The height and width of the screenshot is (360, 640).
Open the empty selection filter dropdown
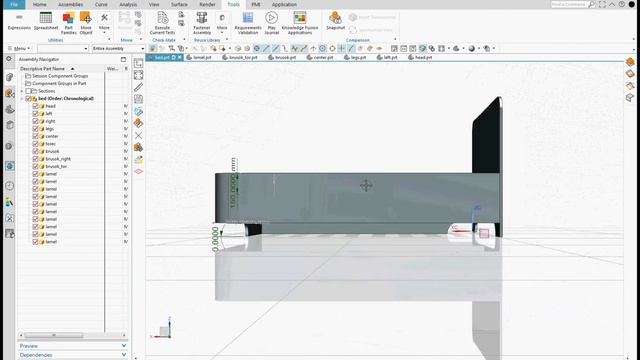[63, 49]
